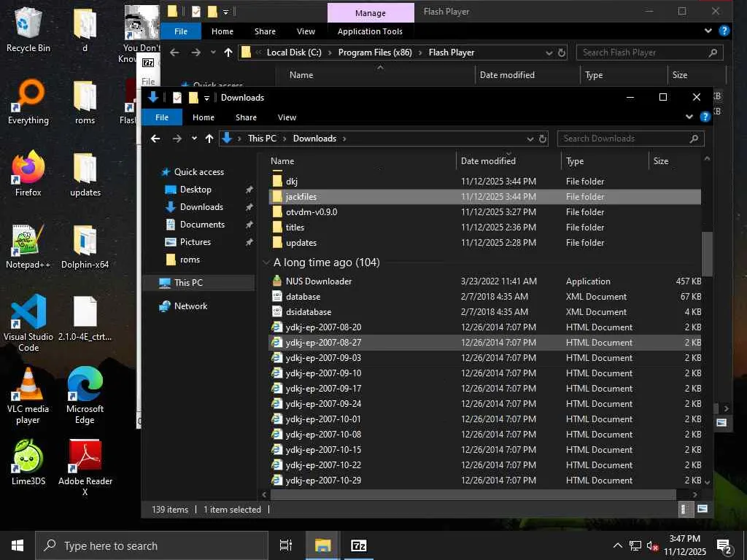Image resolution: width=747 pixels, height=560 pixels.
Task: Select Documents in navigation pane
Action: pyautogui.click(x=202, y=225)
